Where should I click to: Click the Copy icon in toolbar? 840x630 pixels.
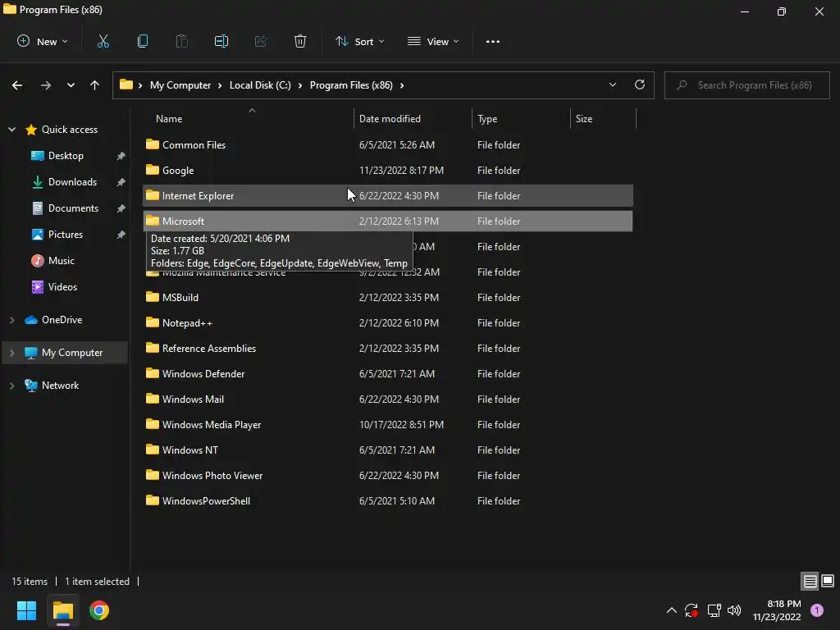(143, 41)
